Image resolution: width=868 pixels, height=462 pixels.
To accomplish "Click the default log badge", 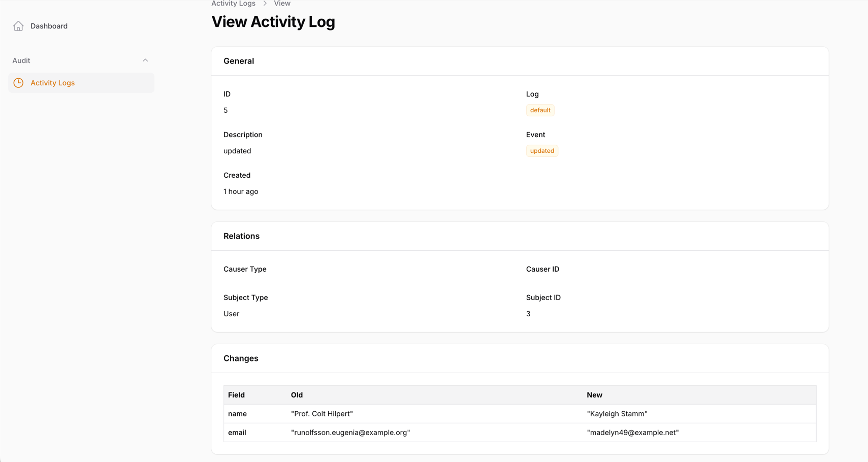I will point(540,110).
